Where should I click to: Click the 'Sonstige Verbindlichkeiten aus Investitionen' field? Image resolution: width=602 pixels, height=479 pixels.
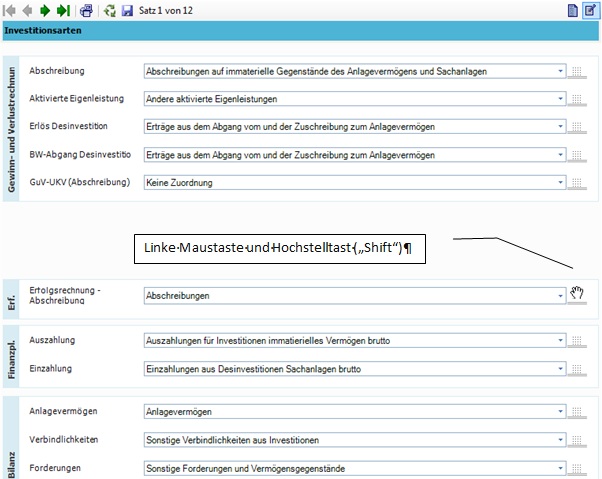point(355,440)
